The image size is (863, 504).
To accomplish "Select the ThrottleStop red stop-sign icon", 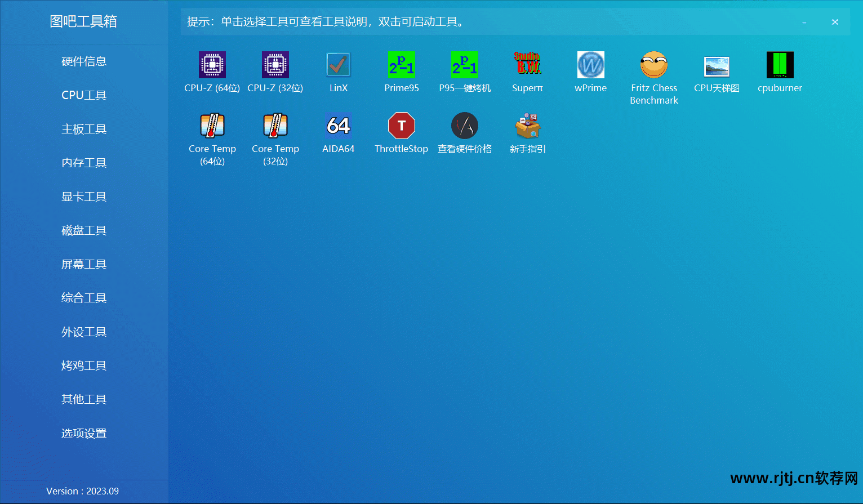I will [402, 126].
